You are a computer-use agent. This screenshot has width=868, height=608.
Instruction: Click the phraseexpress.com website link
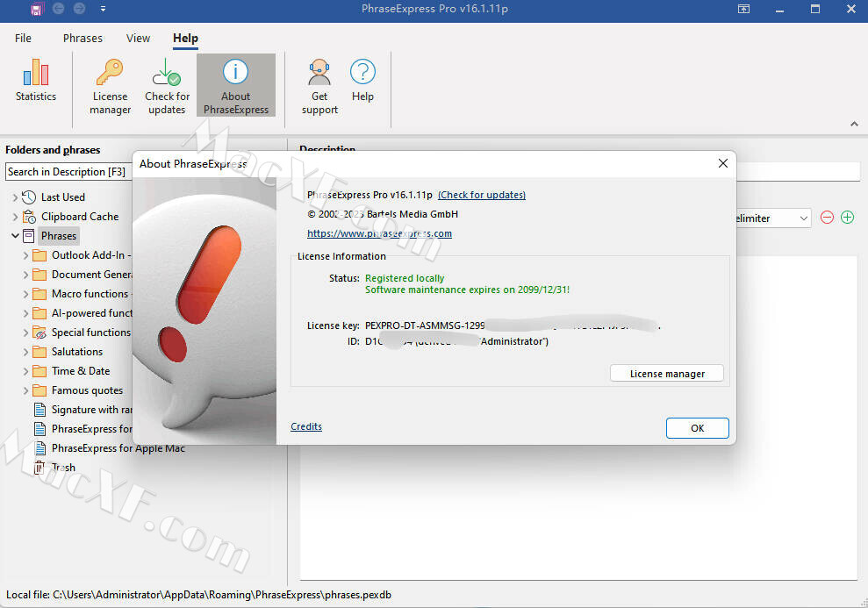(x=379, y=233)
